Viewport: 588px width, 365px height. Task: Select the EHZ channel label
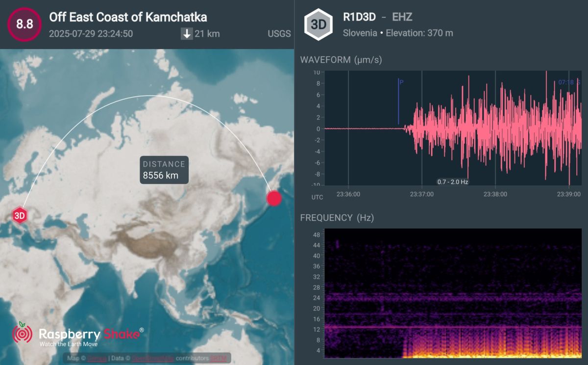402,17
